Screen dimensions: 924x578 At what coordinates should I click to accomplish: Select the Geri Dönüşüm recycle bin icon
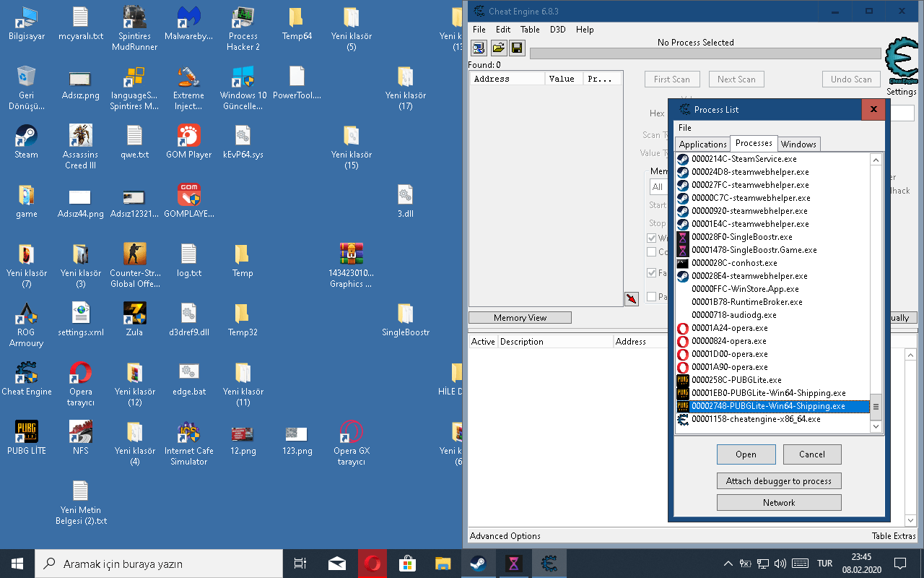(x=27, y=88)
